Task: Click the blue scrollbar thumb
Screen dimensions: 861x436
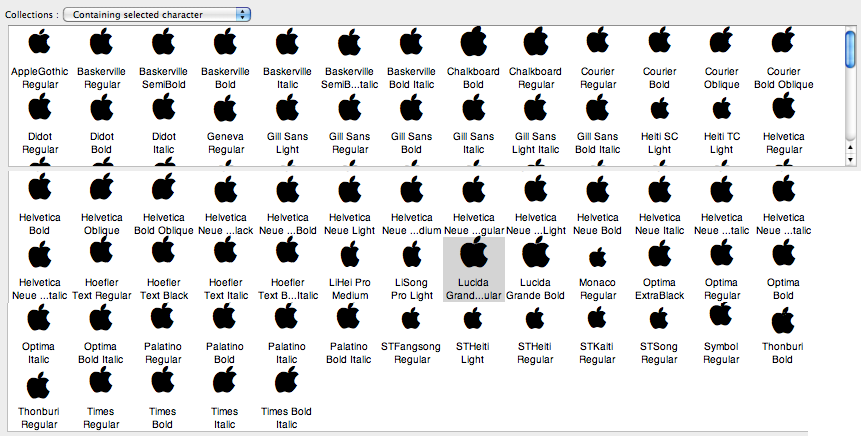Action: coord(851,49)
